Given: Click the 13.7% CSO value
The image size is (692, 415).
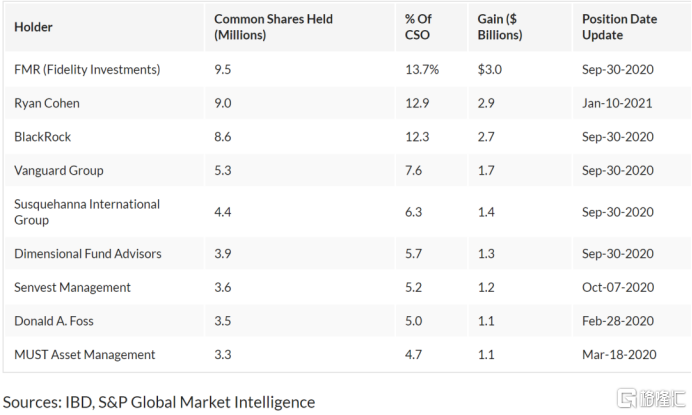Looking at the screenshot, I should coord(421,70).
